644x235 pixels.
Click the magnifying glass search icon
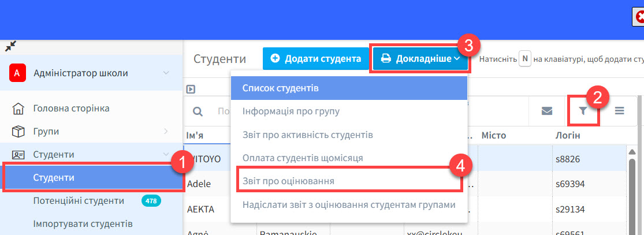click(x=198, y=111)
